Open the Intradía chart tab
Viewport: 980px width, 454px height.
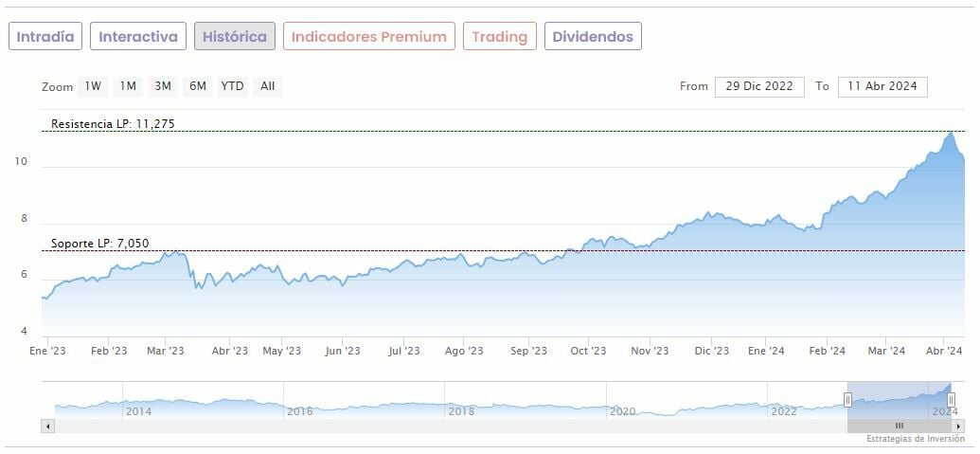click(x=45, y=37)
